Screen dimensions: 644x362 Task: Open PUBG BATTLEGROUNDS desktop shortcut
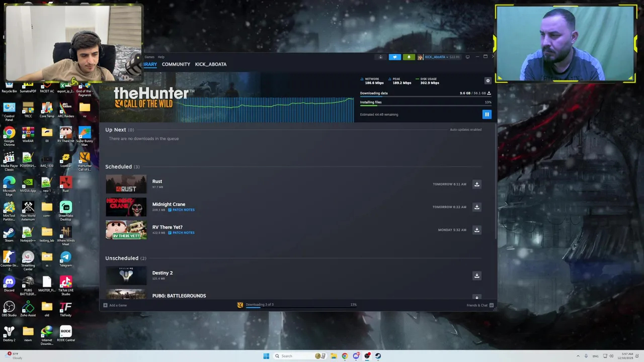[x=28, y=286]
